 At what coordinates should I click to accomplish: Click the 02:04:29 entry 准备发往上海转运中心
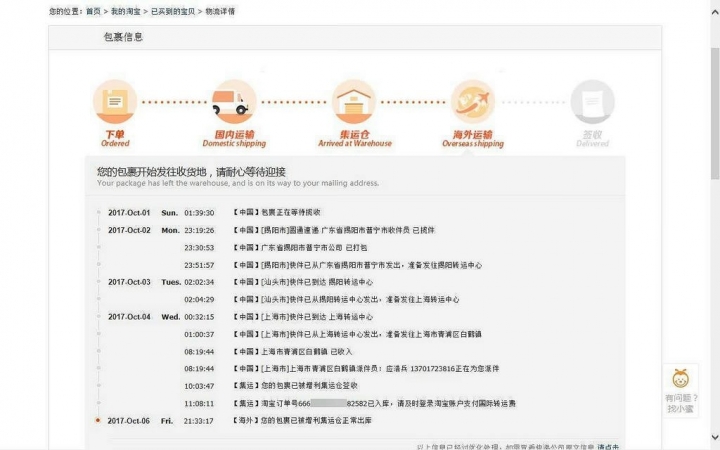click(346, 299)
